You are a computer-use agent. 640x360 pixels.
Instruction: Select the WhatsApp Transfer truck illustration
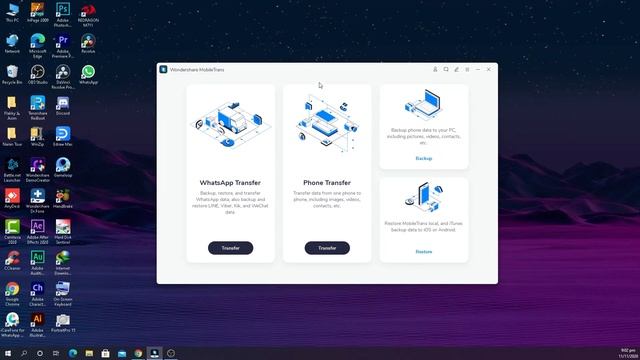click(230, 124)
